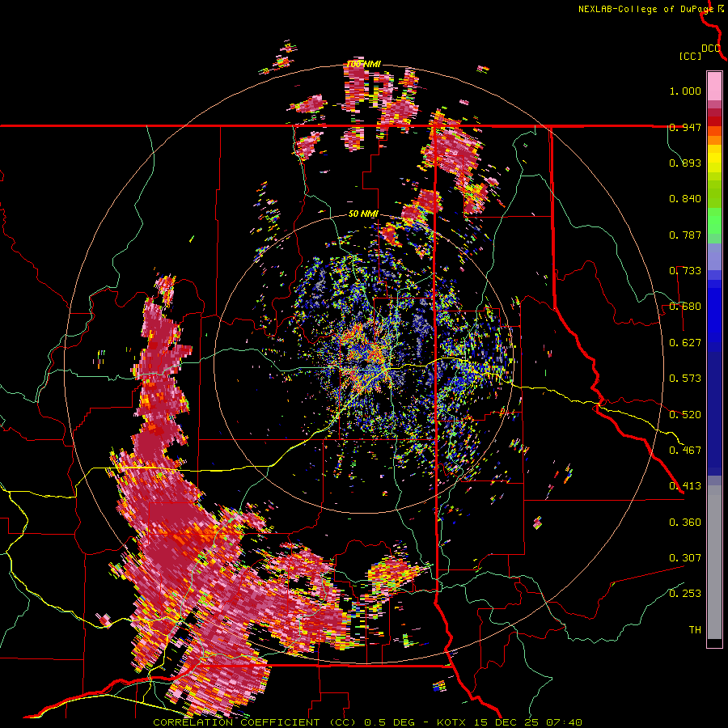The image size is (728, 728).
Task: Select the 0.787 scale value
Action: point(685,235)
